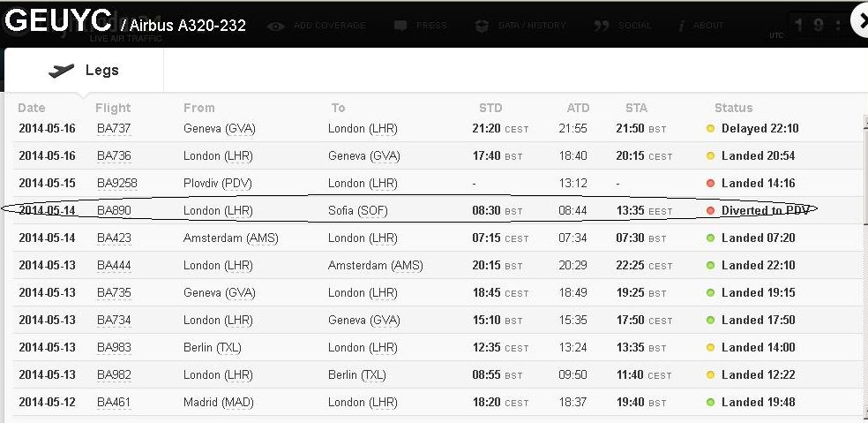This screenshot has height=423, width=868.
Task: Open flight BA890 link
Action: [x=113, y=211]
